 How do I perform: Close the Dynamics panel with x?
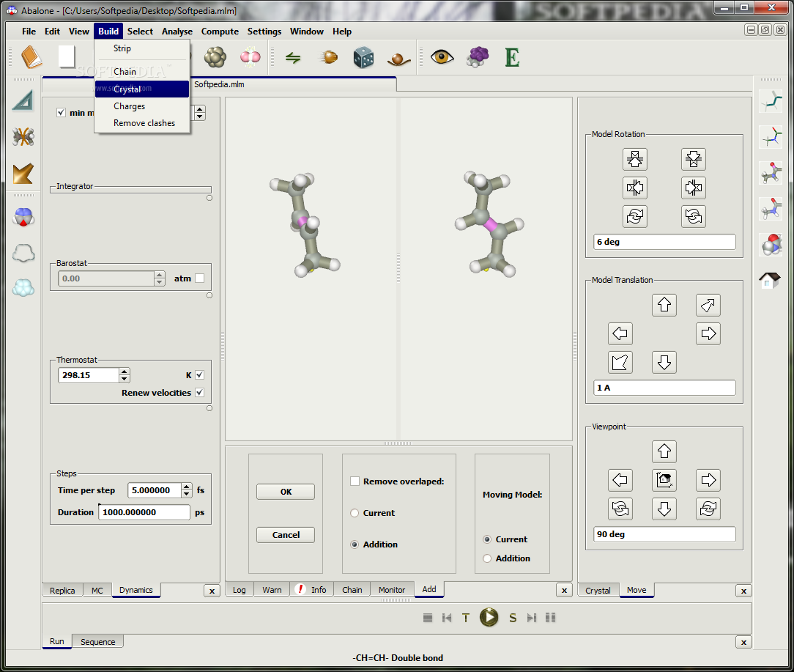coord(212,591)
